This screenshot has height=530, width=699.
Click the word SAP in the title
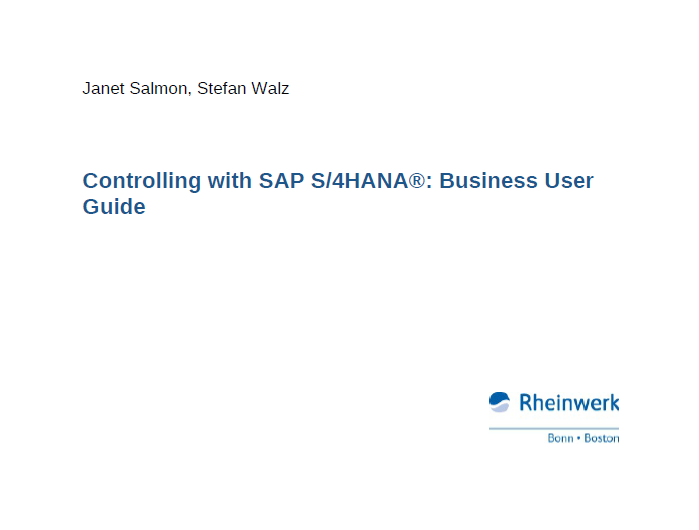[x=281, y=181]
